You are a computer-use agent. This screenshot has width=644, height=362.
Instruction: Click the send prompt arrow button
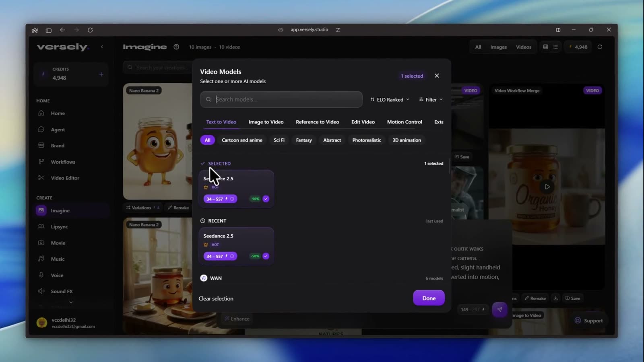coord(500,309)
